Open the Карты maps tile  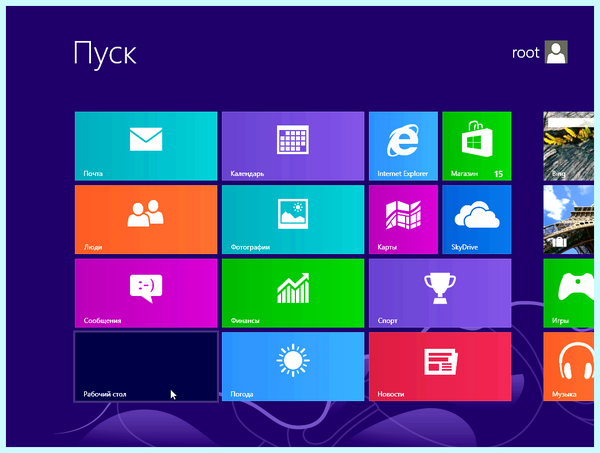pyautogui.click(x=403, y=219)
